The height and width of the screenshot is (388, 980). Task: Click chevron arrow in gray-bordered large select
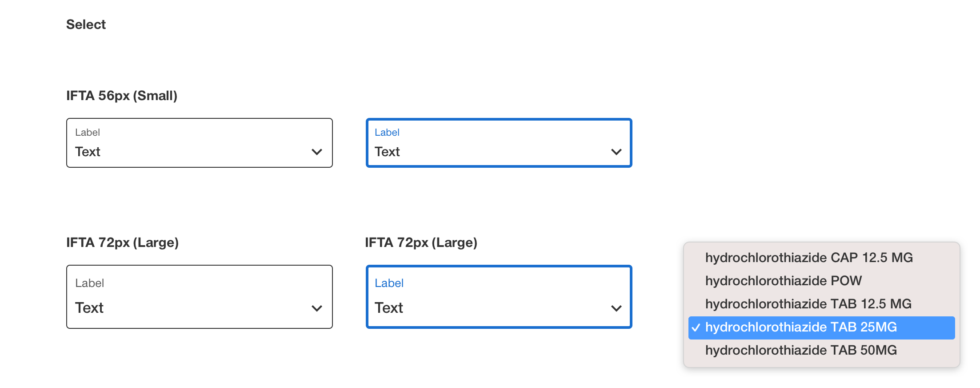point(317,308)
